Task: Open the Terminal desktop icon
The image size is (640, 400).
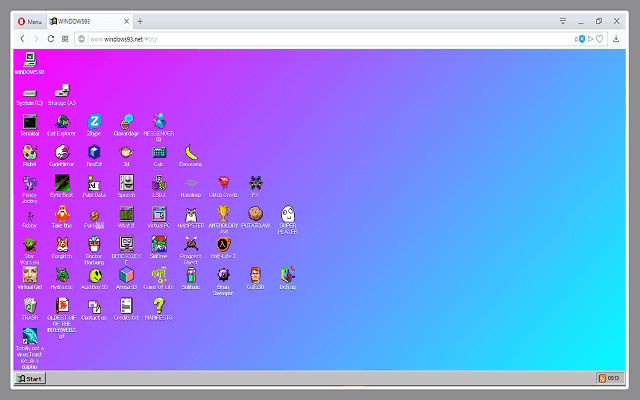Action: [x=29, y=122]
